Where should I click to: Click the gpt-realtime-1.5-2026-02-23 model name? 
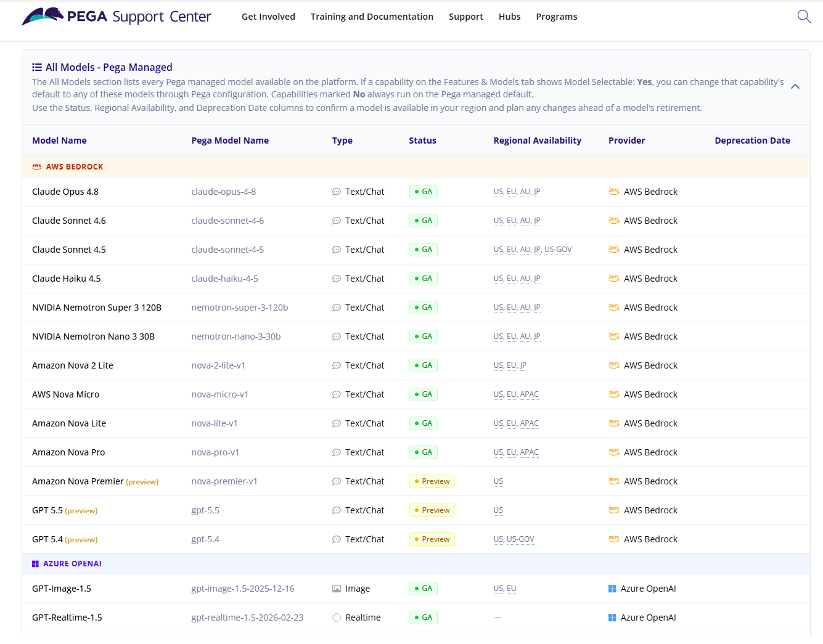[247, 618]
